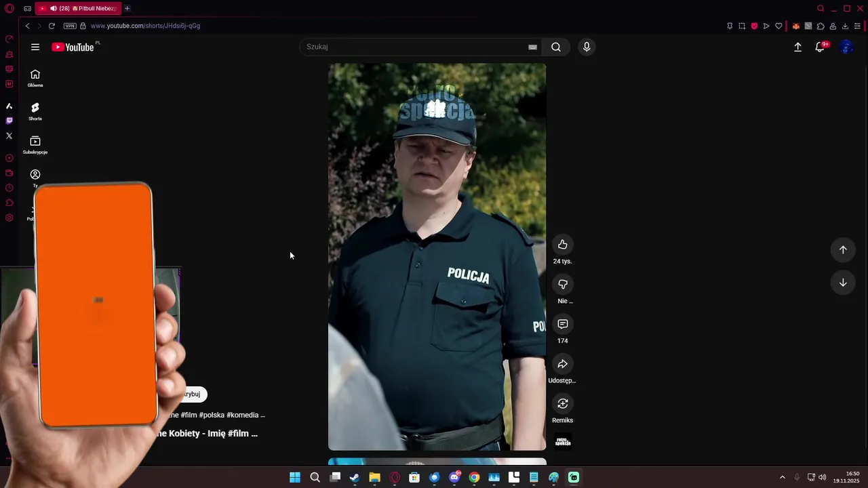Like the short with thumbs up
Viewport: 868px width, 488px height.
(x=562, y=245)
